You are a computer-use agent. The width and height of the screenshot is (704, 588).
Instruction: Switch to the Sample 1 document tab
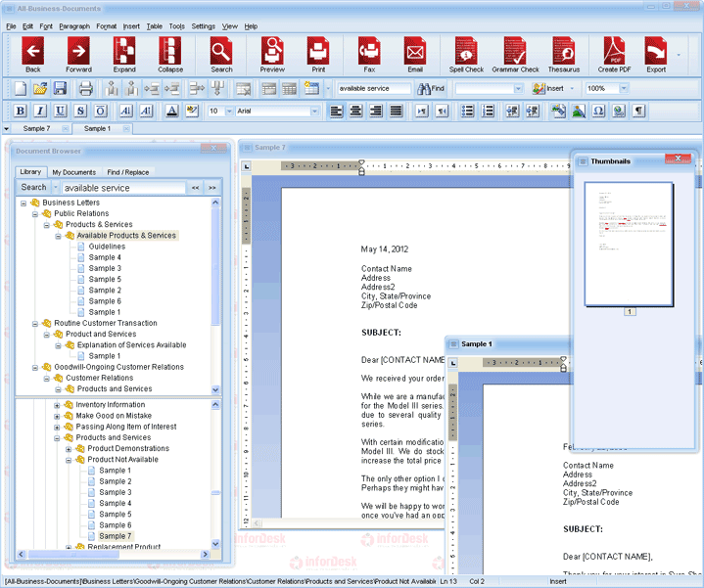[x=97, y=129]
